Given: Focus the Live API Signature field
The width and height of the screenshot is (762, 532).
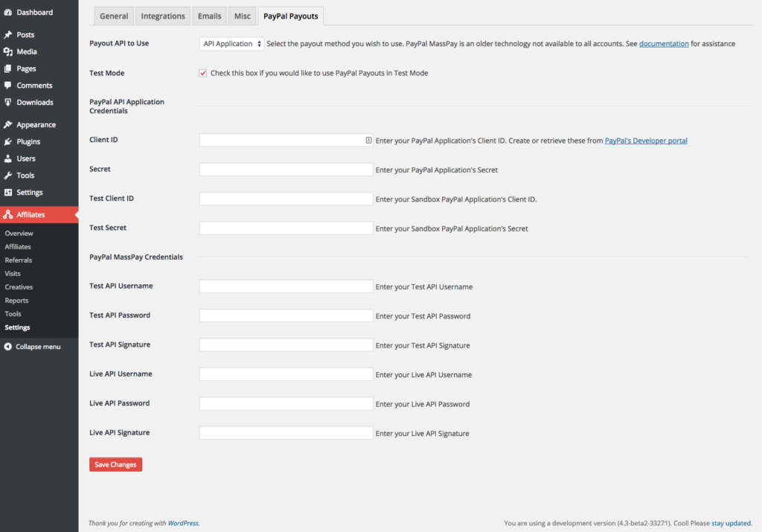Looking at the screenshot, I should pos(286,433).
